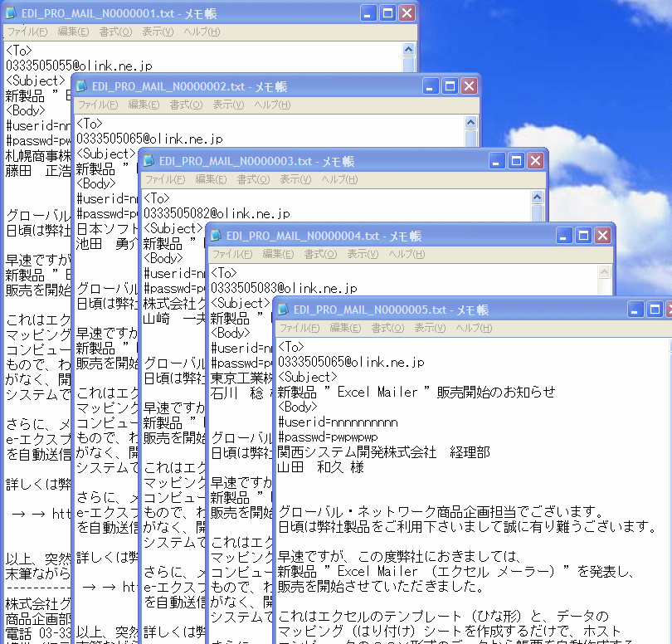Click 関西システム開発株式会社 経理部 line

click(383, 452)
